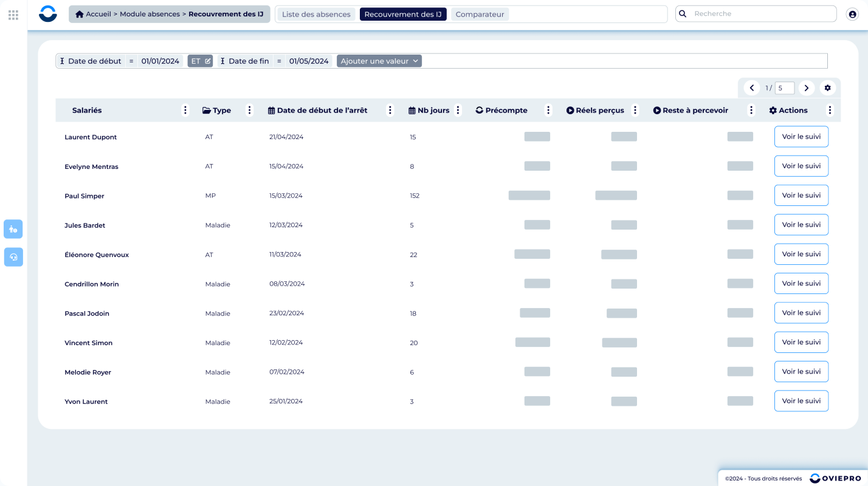Open Reste à percevoir column options menu
Image resolution: width=868 pixels, height=486 pixels.
[751, 110]
